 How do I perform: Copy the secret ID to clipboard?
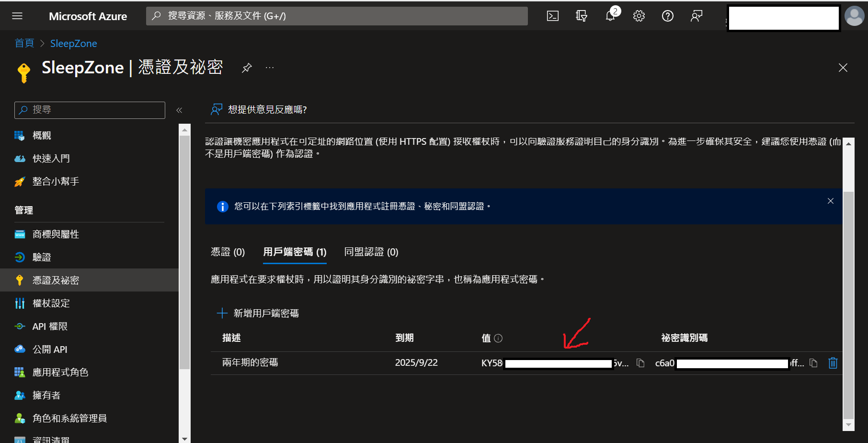[x=813, y=363]
